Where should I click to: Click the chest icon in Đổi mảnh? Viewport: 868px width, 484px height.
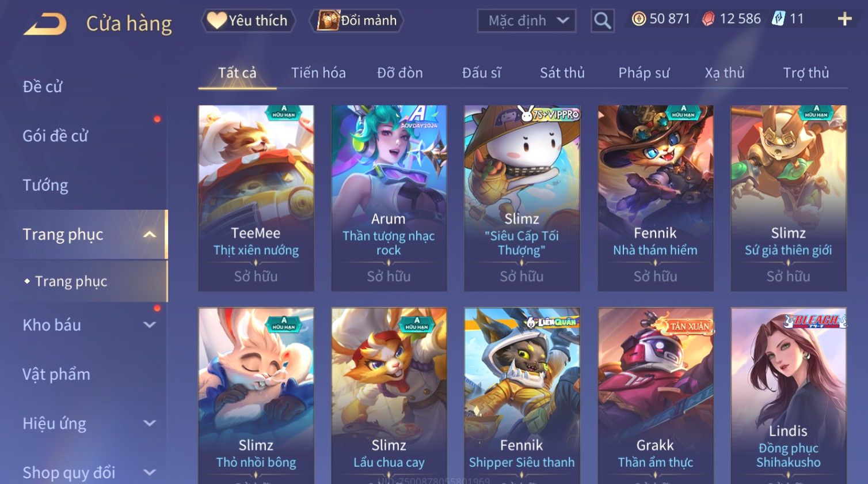click(329, 20)
